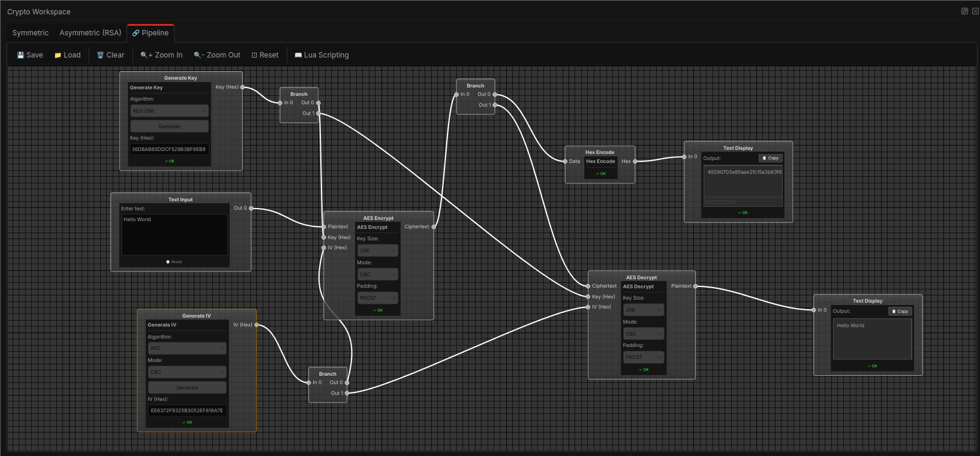Screen dimensions: 980x456
Task: Click Out 0 pin of IV Branch node
Action: [347, 382]
